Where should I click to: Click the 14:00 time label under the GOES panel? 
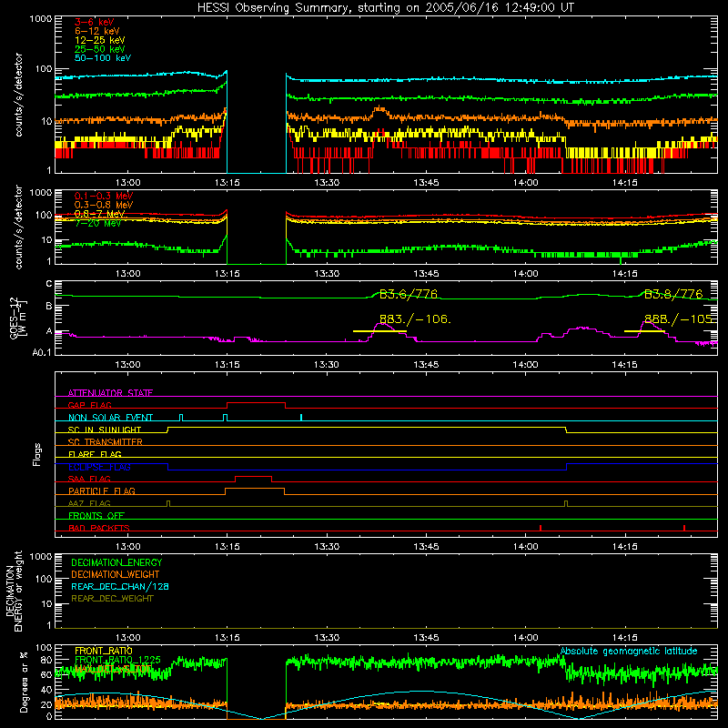coord(526,365)
